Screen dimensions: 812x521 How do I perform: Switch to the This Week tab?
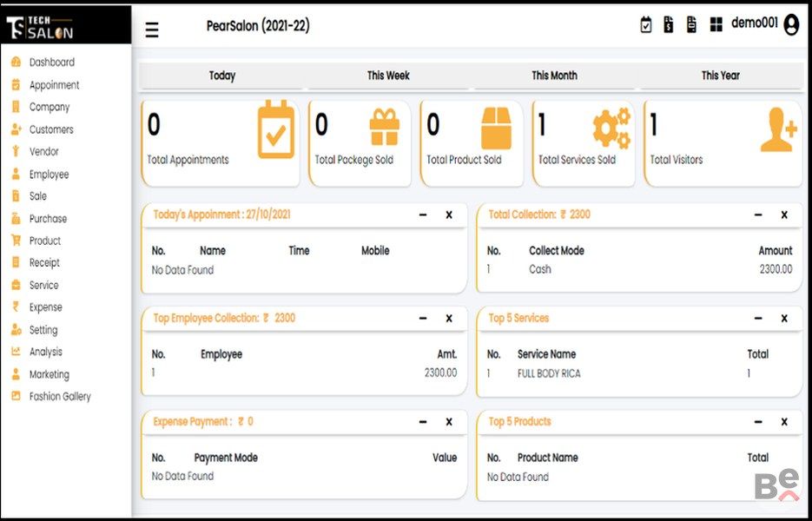(388, 76)
